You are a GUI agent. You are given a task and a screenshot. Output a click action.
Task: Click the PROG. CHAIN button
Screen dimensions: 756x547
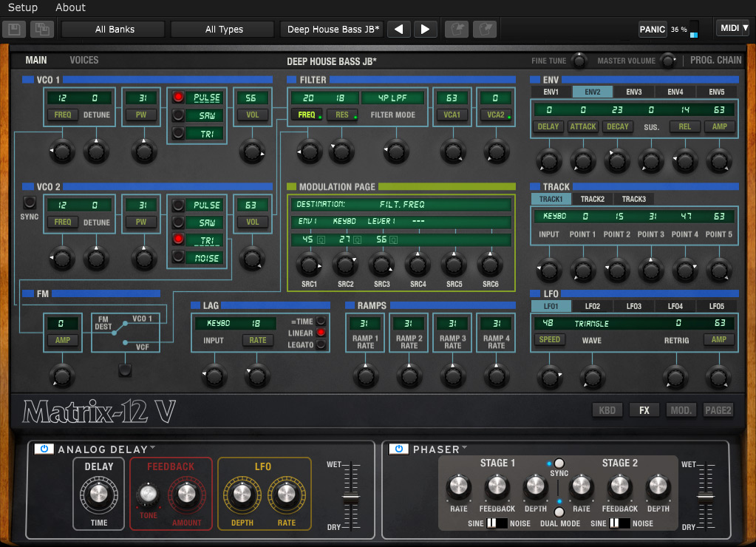click(715, 61)
